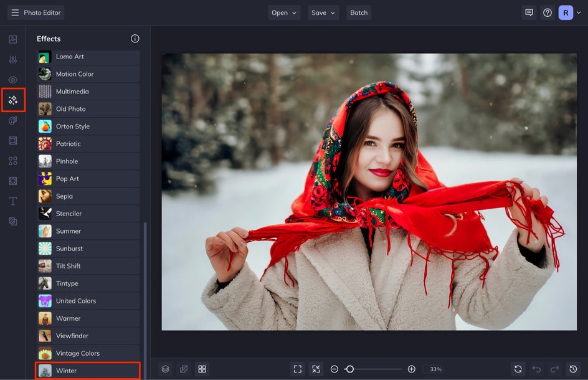This screenshot has height=380, width=588.
Task: Open the Graphics shapes sidebar icon
Action: point(12,161)
